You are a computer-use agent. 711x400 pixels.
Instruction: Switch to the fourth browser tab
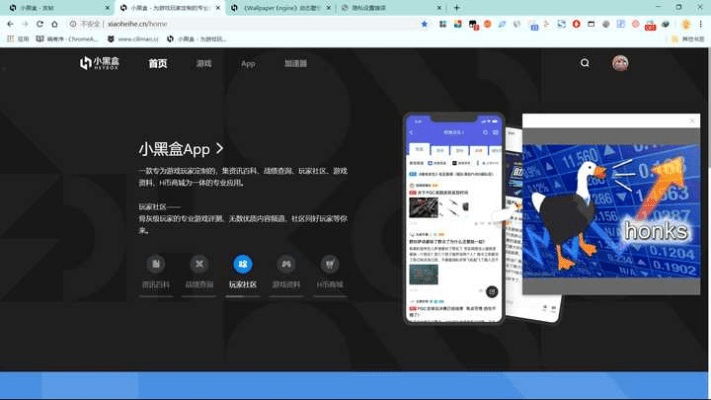point(390,8)
